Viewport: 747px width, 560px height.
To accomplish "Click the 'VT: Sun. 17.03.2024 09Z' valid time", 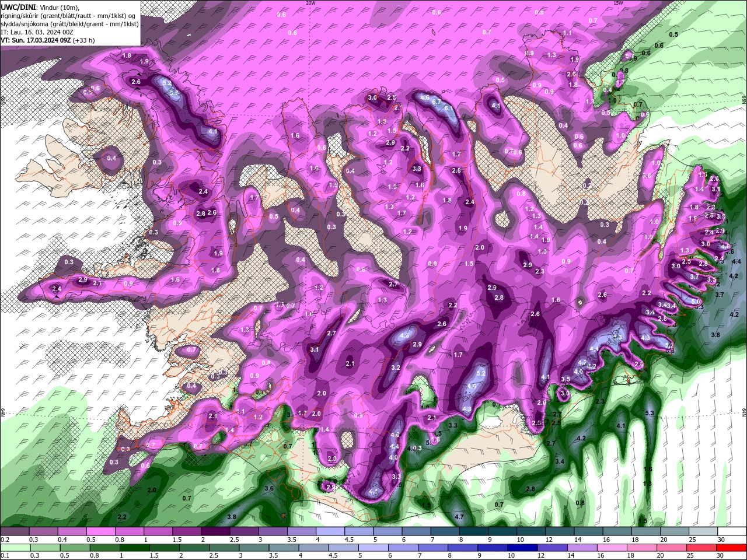I will [36, 40].
